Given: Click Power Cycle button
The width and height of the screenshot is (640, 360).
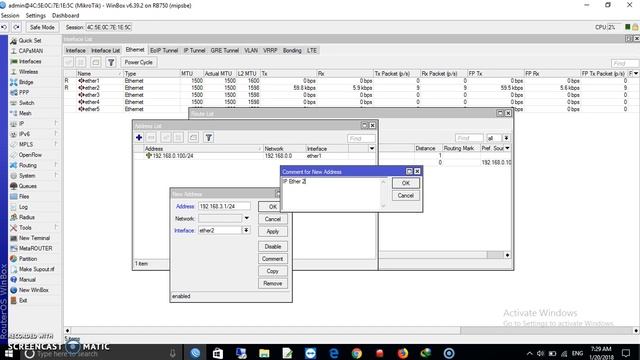Looking at the screenshot, I should 138,62.
